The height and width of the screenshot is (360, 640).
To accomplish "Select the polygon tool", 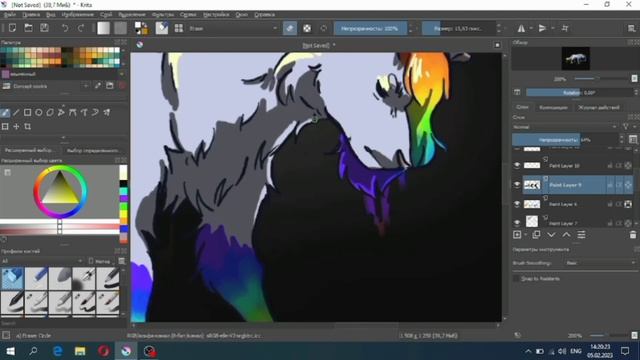I will tap(50, 112).
